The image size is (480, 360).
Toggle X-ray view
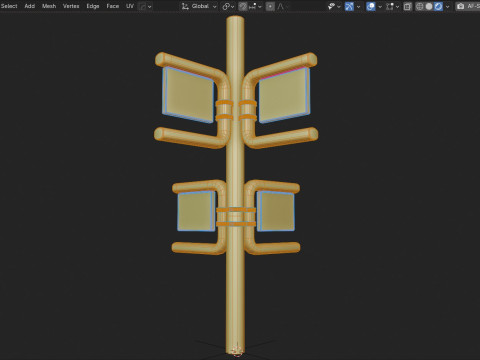407,6
